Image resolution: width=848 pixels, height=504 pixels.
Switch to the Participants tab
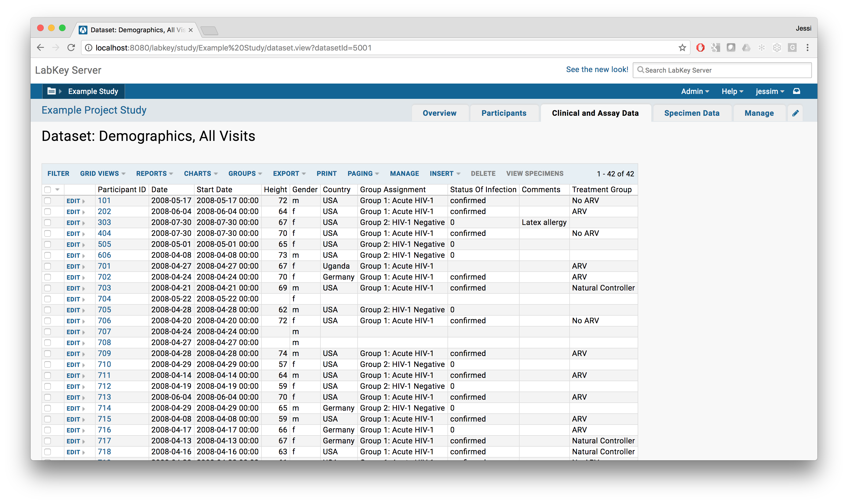(503, 113)
